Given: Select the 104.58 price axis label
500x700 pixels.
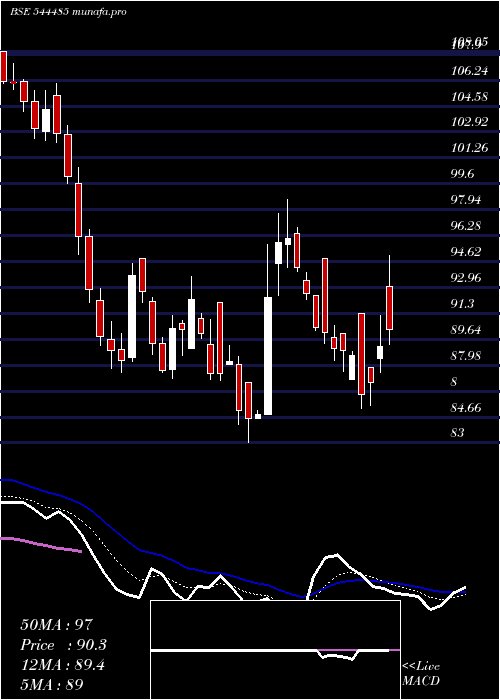Looking at the screenshot, I should (x=470, y=96).
